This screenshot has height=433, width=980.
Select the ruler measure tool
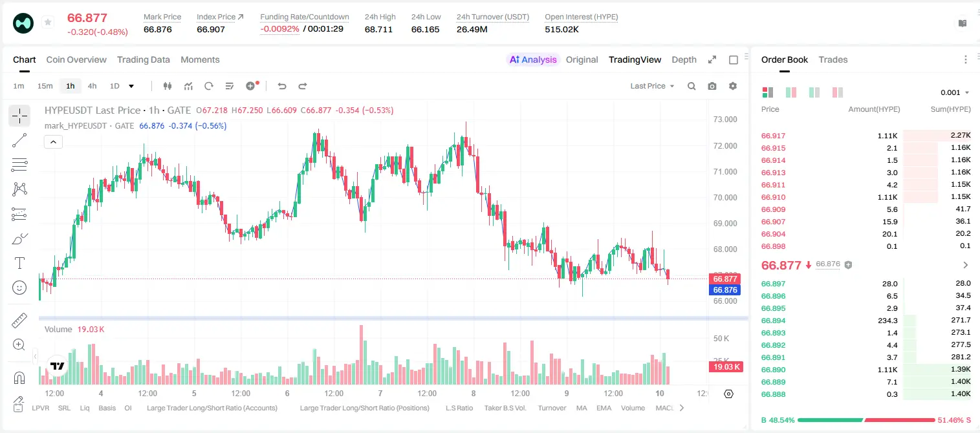coord(19,320)
